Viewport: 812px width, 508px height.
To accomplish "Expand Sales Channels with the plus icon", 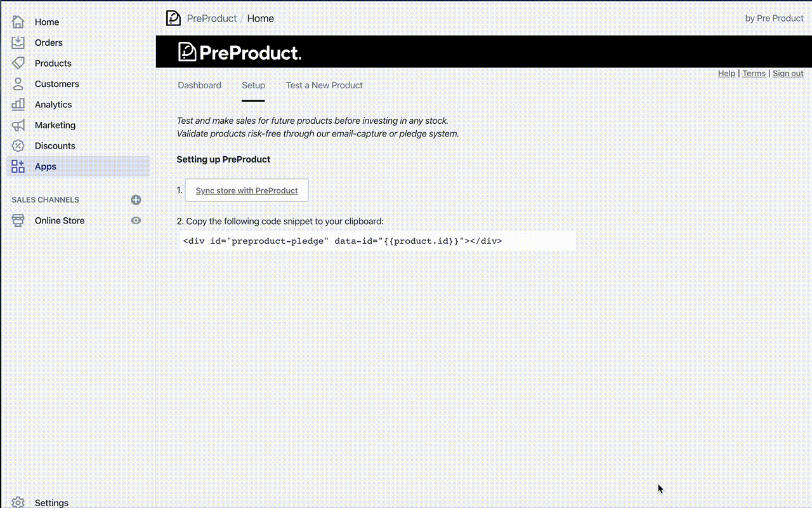I will (136, 199).
